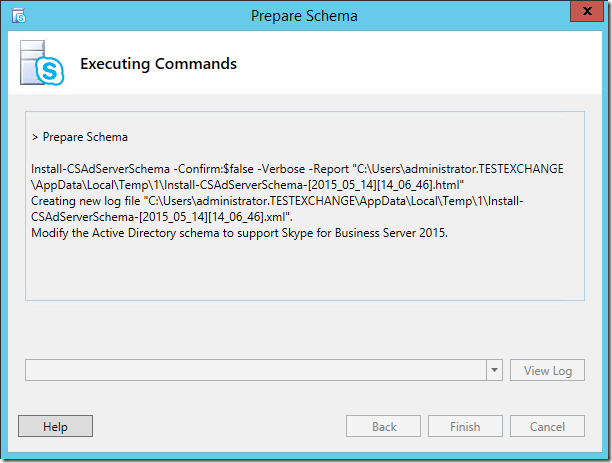Open the selected log with View Log
This screenshot has width=612, height=463.
(547, 370)
